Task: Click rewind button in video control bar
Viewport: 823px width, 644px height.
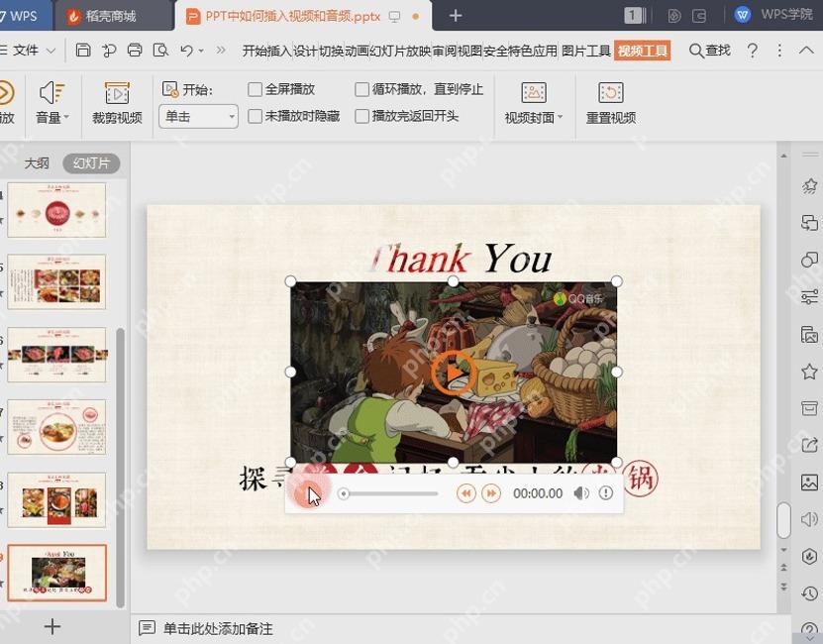Action: (466, 493)
